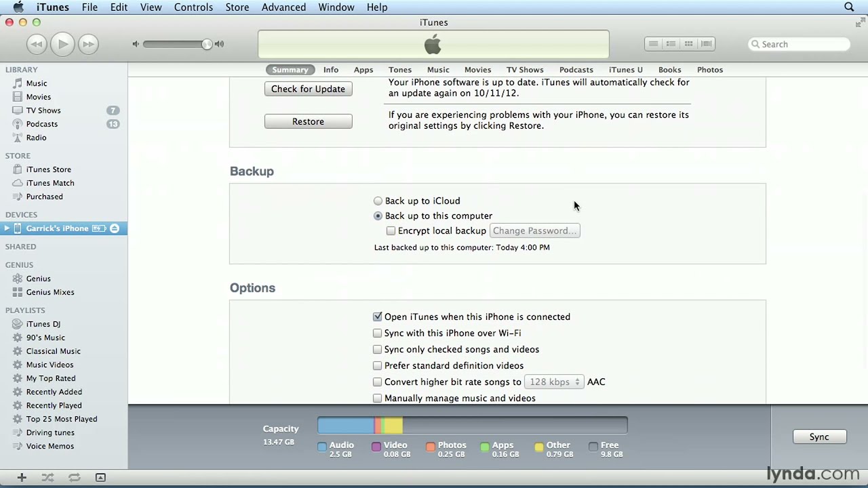Expand Garrick's iPhone disclosure triangle
The image size is (868, 488).
pyautogui.click(x=7, y=228)
